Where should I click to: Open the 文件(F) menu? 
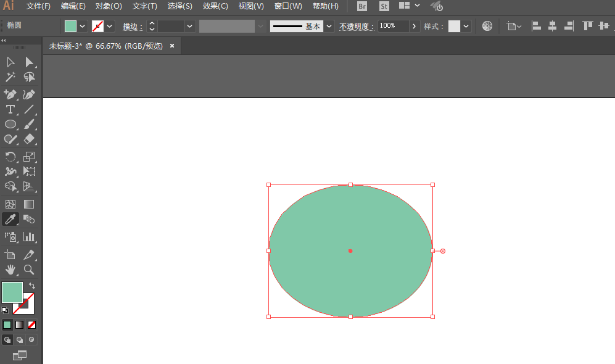(x=38, y=6)
